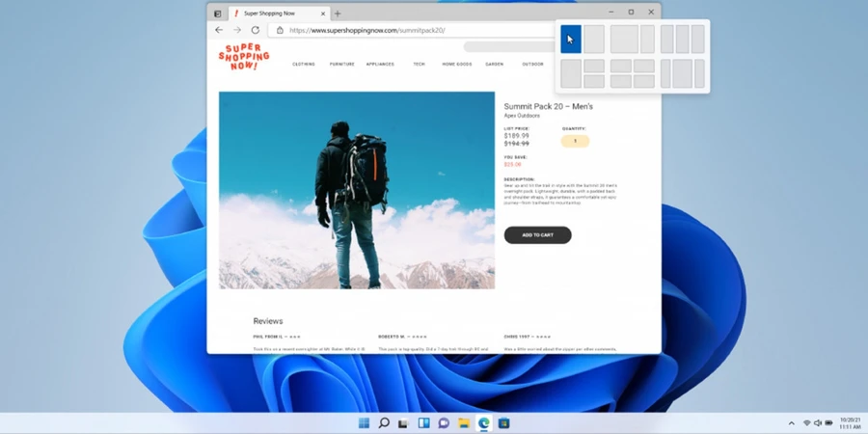Image resolution: width=868 pixels, height=434 pixels.
Task: Open Microsoft Store from taskbar
Action: 503,423
